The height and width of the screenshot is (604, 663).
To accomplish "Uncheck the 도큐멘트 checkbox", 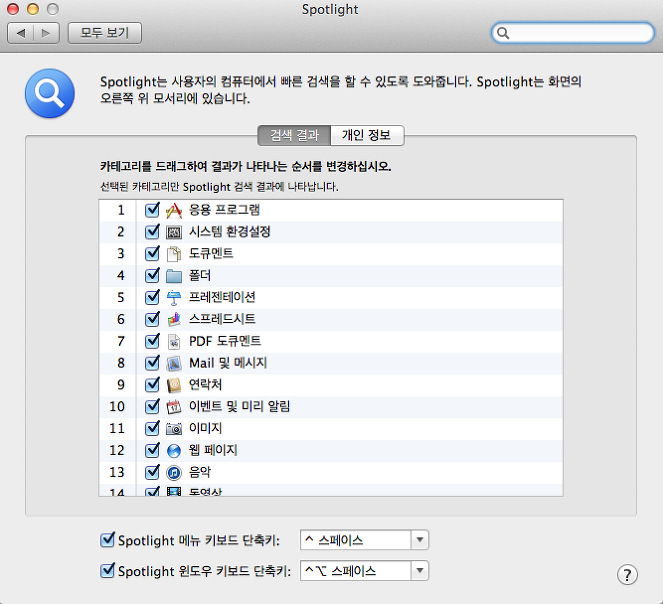I will point(152,253).
